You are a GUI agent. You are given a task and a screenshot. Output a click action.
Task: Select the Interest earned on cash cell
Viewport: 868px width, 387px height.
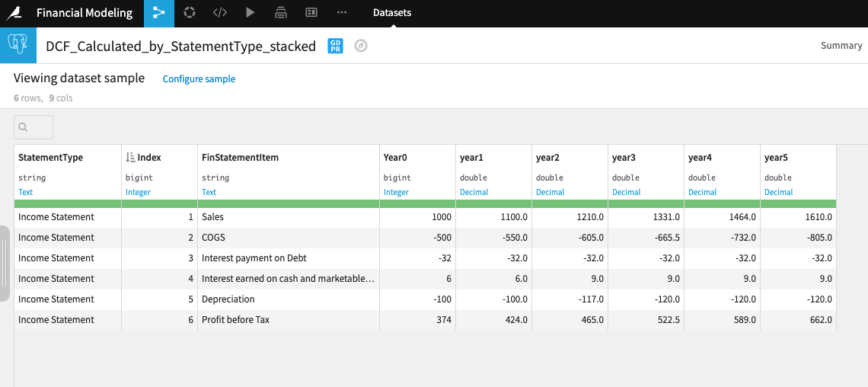289,279
